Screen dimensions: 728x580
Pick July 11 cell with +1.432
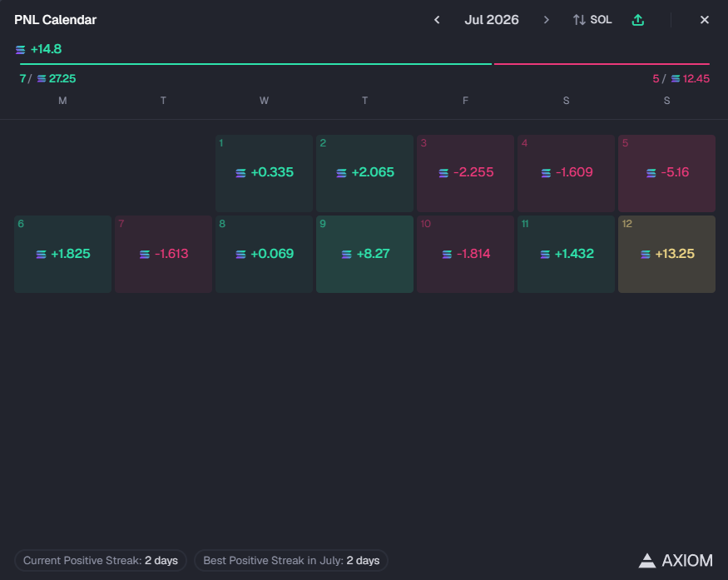566,254
